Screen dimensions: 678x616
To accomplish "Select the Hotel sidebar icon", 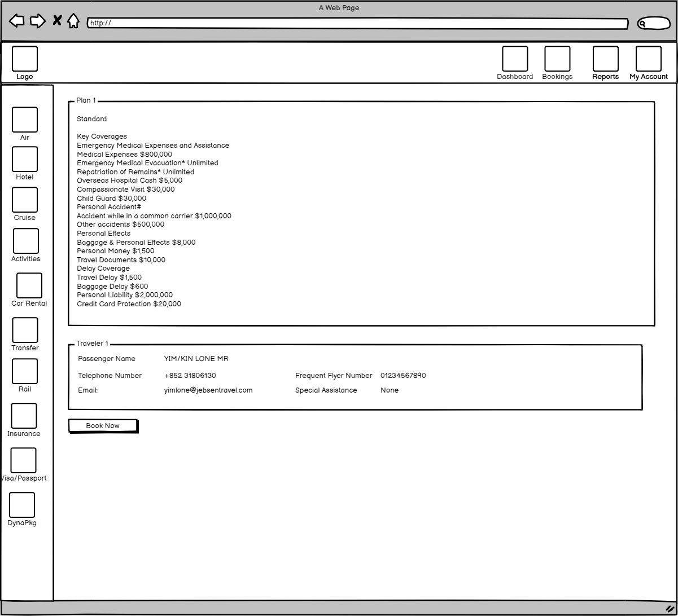I will tap(25, 159).
